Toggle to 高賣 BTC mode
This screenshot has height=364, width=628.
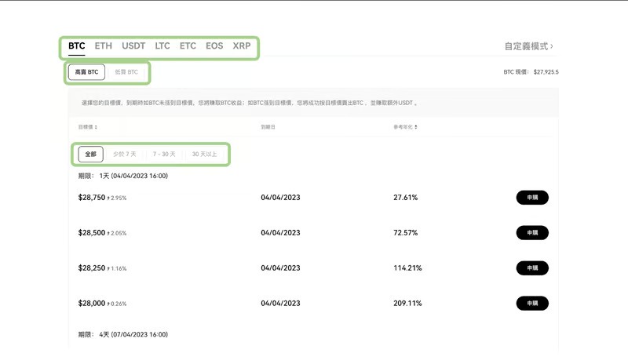tap(86, 72)
